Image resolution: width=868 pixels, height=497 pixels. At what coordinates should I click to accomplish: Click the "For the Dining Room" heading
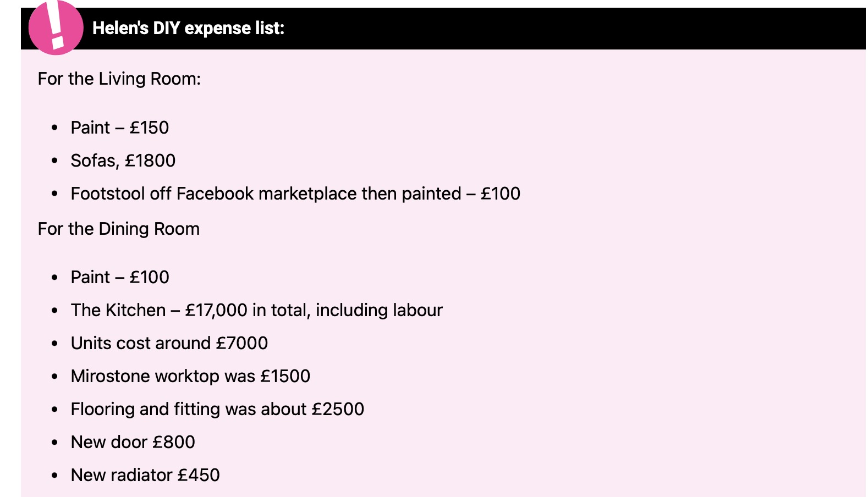pyautogui.click(x=118, y=229)
